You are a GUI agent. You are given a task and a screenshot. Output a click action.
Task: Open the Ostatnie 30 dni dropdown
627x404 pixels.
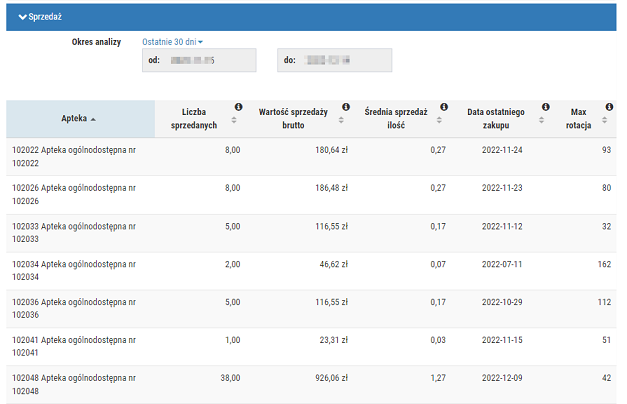click(x=172, y=42)
